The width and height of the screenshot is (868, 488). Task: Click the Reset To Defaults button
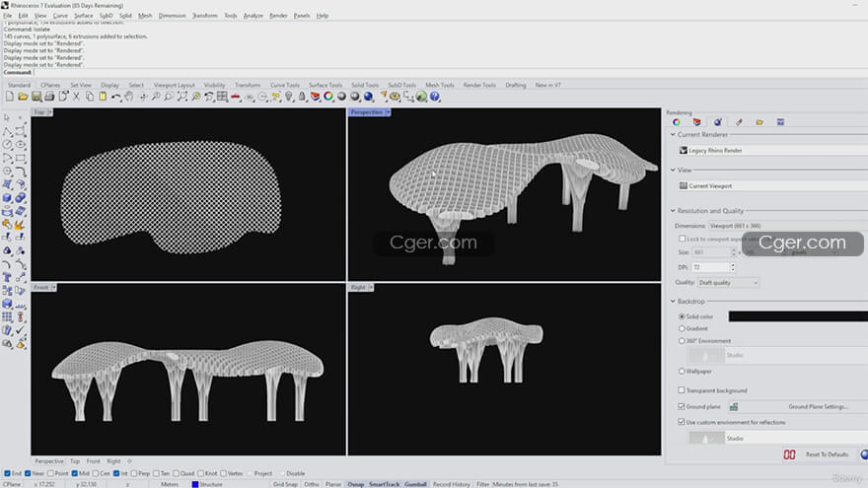[x=826, y=454]
